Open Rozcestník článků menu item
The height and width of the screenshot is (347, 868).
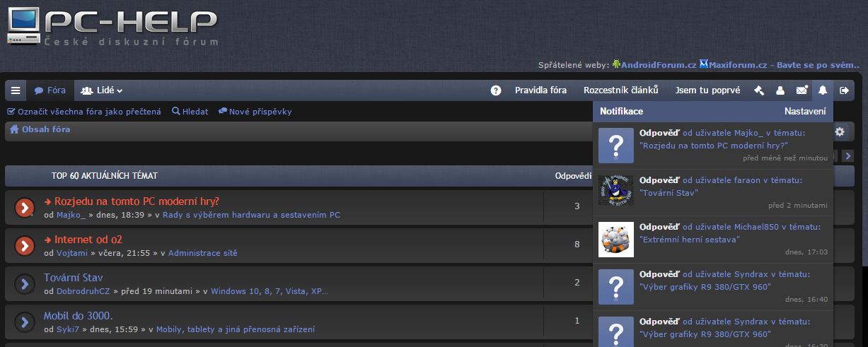pos(620,90)
